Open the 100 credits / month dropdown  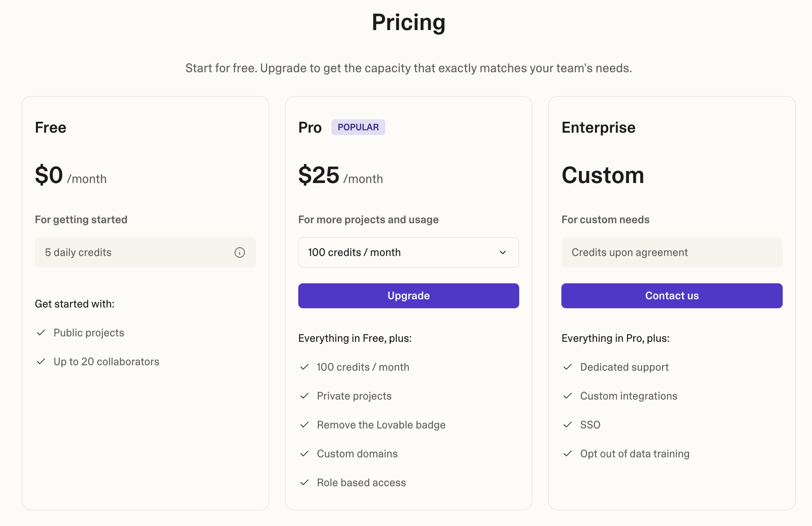408,252
